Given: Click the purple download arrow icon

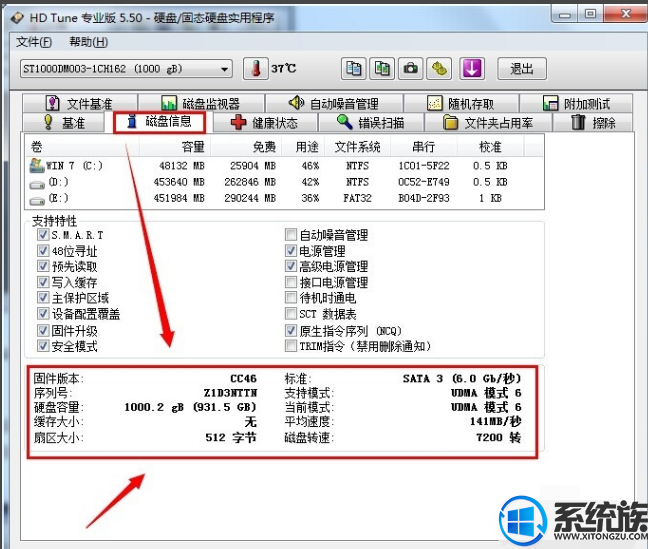Looking at the screenshot, I should point(472,69).
